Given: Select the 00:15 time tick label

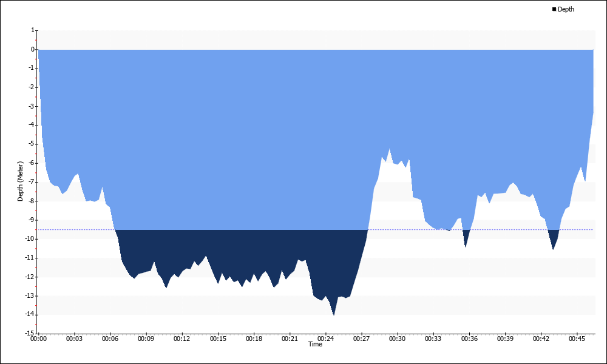Looking at the screenshot, I should tap(218, 339).
